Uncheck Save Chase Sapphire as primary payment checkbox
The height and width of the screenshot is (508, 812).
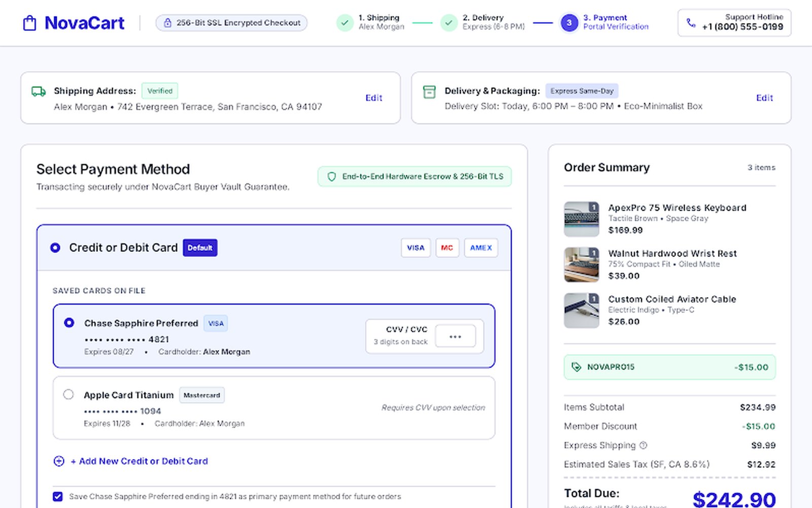(58, 496)
